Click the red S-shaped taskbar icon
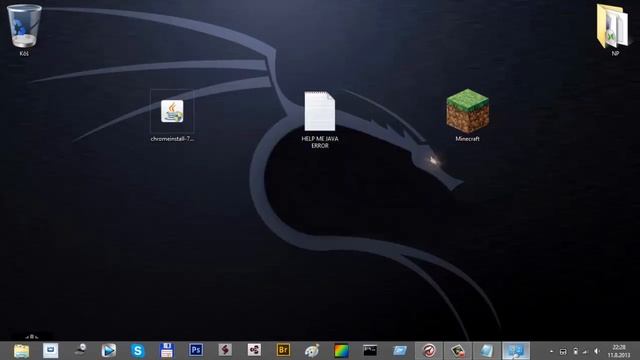Image resolution: width=640 pixels, height=360 pixels. [225, 350]
